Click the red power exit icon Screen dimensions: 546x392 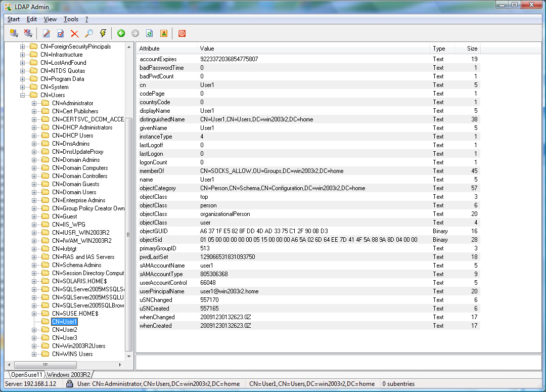pyautogui.click(x=182, y=33)
